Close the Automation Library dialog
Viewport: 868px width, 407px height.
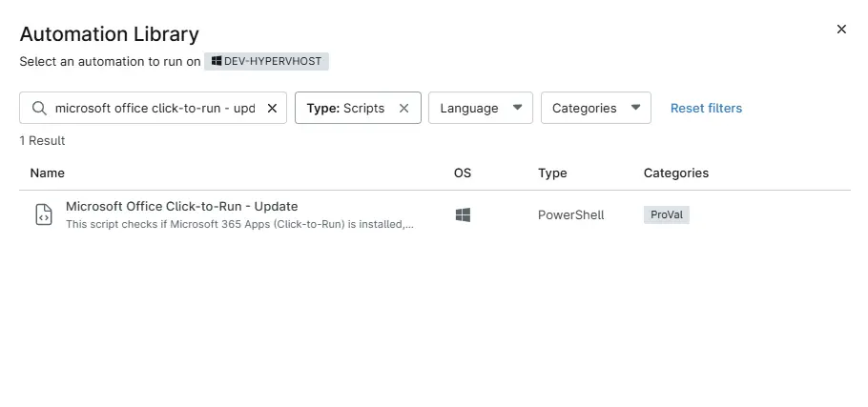(841, 30)
